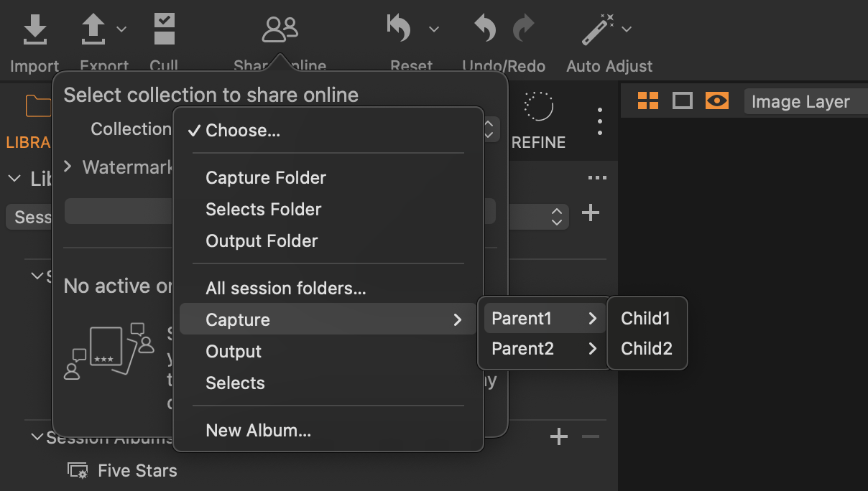The image size is (868, 491).
Task: Switch to grid thumbnail view
Action: (x=648, y=101)
